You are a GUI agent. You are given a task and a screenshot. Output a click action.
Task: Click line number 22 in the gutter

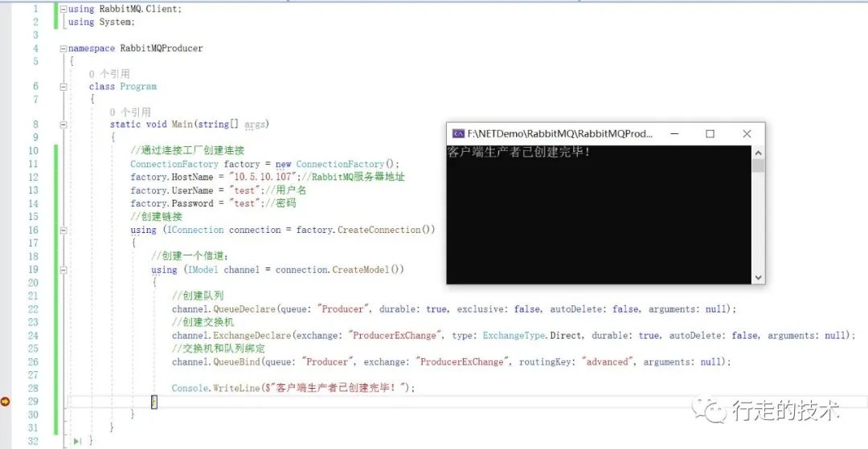pos(33,309)
